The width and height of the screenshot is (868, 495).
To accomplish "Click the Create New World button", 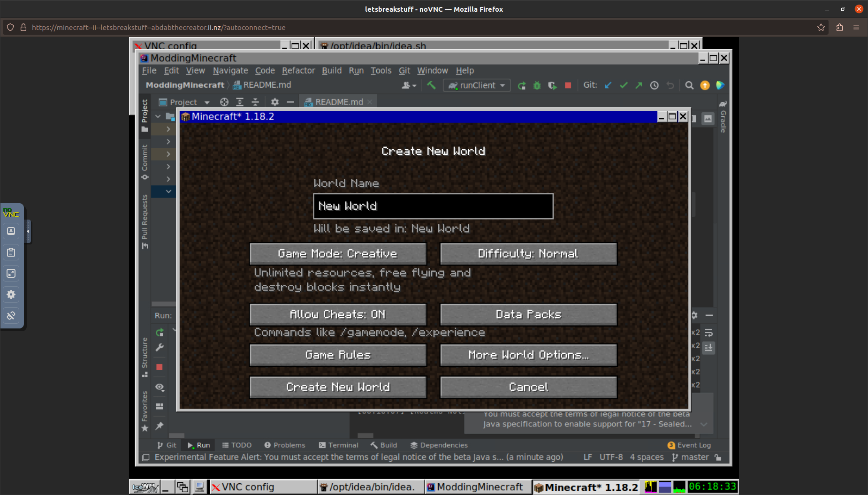I will click(x=338, y=387).
